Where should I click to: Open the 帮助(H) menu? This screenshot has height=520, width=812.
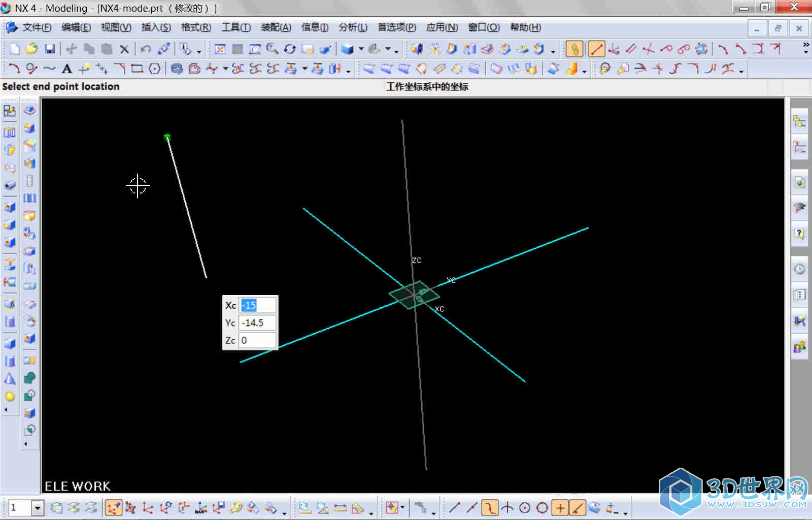[x=525, y=27]
